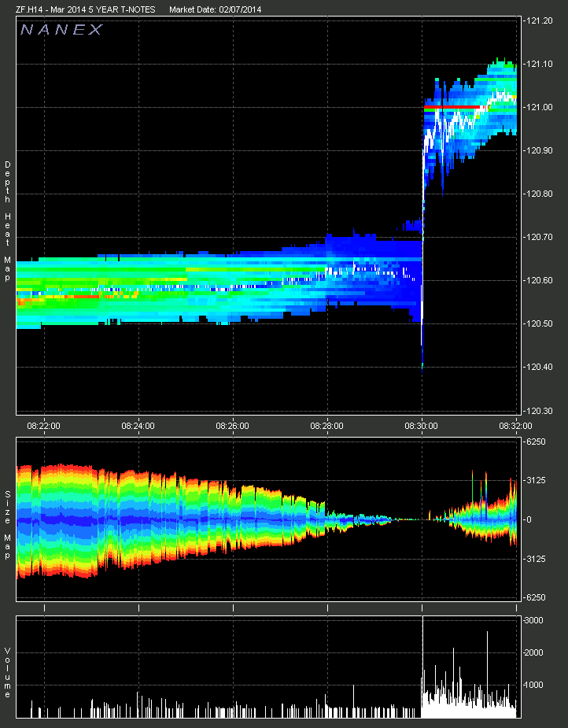Viewport: 568px width, 728px height.
Task: Click the 1000 volume axis label
Action: (x=534, y=685)
